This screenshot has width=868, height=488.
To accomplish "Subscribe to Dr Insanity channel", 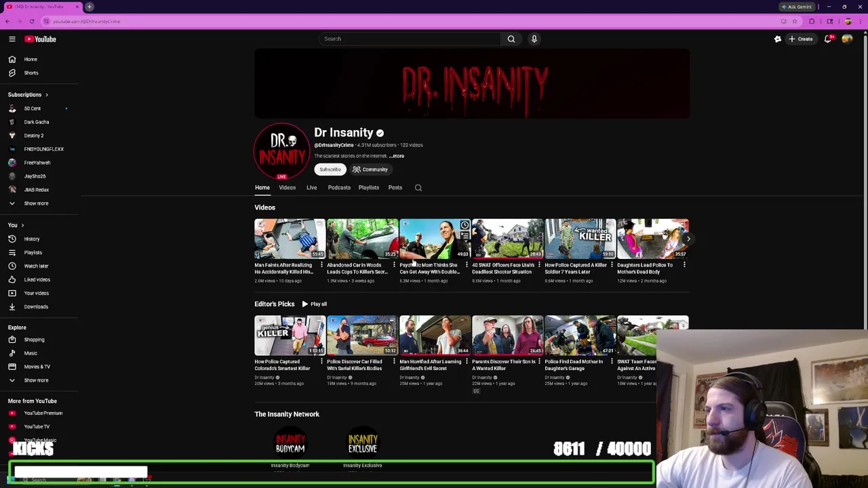I will (330, 169).
